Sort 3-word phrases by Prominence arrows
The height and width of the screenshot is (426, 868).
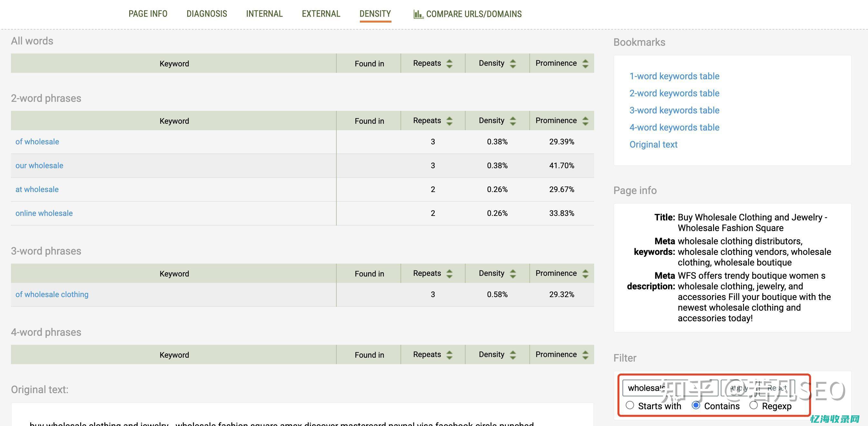click(585, 273)
